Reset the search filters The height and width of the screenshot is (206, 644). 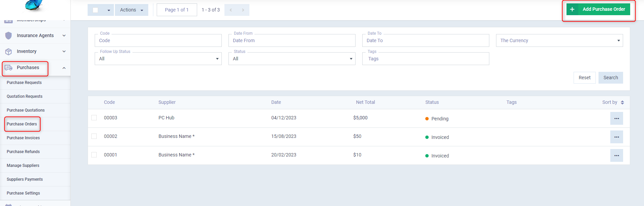coord(584,78)
